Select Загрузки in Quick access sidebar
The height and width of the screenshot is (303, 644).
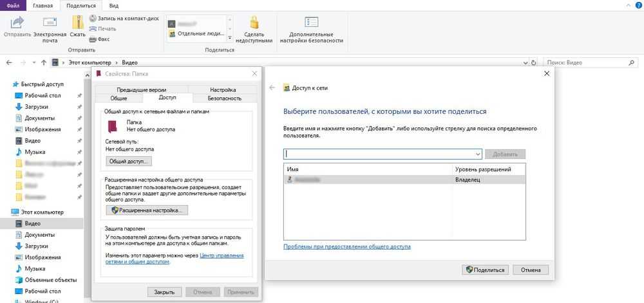(35, 107)
